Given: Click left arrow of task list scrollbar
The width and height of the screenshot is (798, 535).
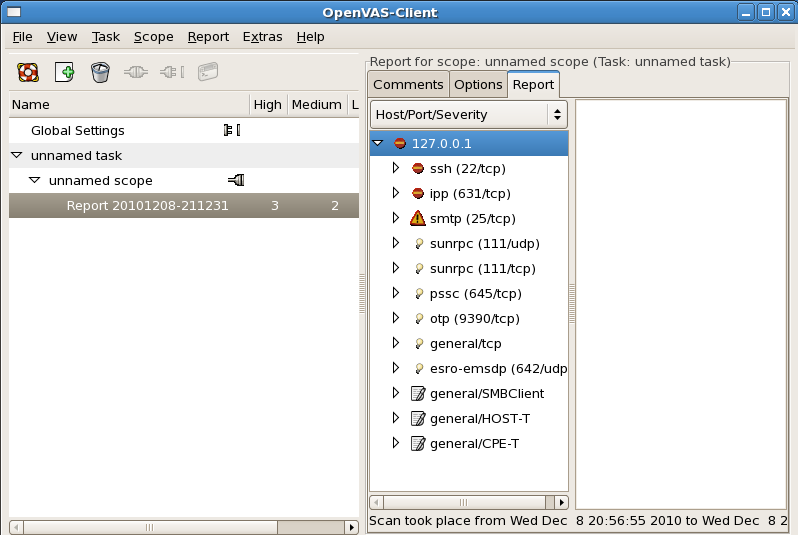Looking at the screenshot, I should pyautogui.click(x=16, y=527).
